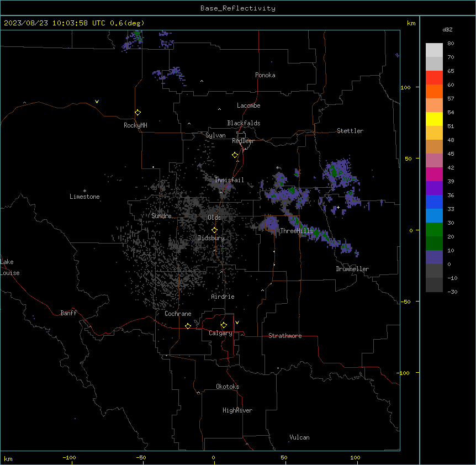Viewport: 476px width, 465px height.
Task: Click the yellow v marker northwest of RockyMH
Action: [x=97, y=102]
